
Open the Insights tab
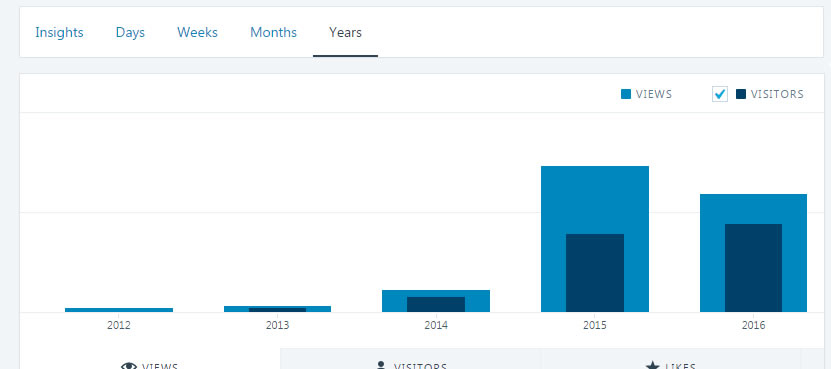pos(59,32)
